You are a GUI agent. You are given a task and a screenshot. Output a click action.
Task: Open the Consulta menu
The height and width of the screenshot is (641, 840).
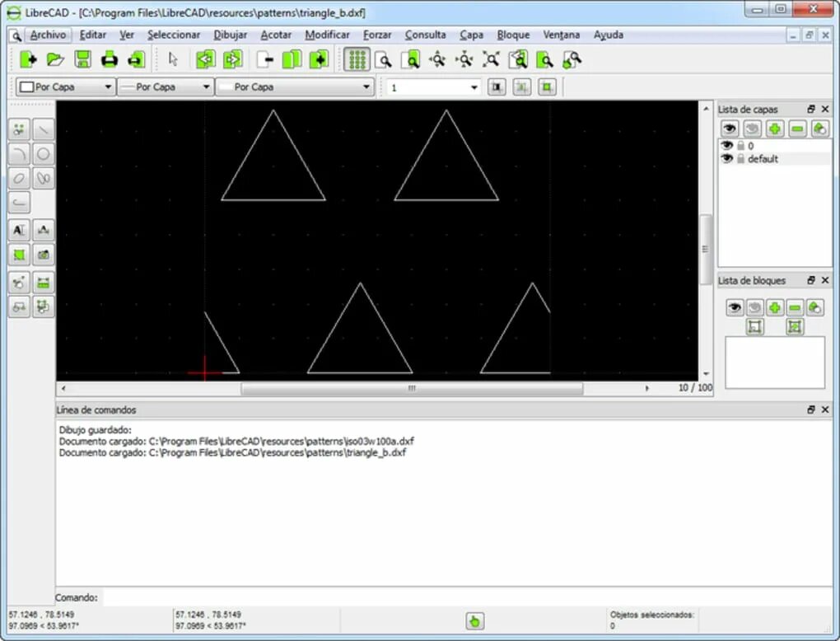[426, 35]
